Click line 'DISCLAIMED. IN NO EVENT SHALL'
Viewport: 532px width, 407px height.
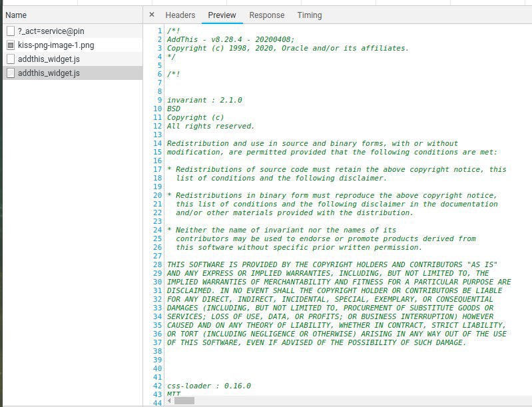334,290
